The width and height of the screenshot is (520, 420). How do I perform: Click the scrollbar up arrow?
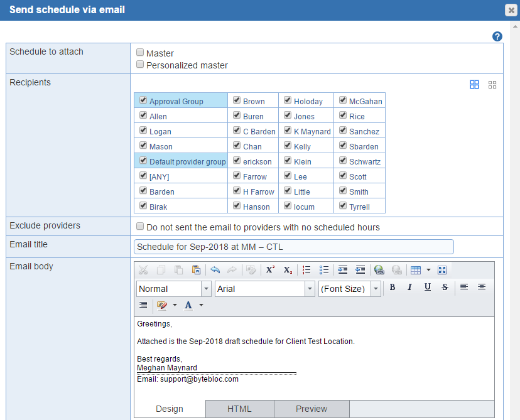(x=515, y=26)
